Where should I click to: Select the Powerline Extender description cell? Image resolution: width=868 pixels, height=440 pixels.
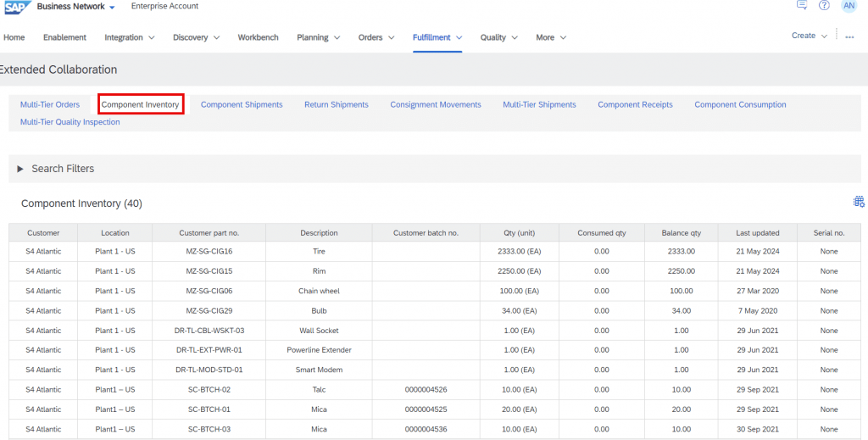click(319, 350)
